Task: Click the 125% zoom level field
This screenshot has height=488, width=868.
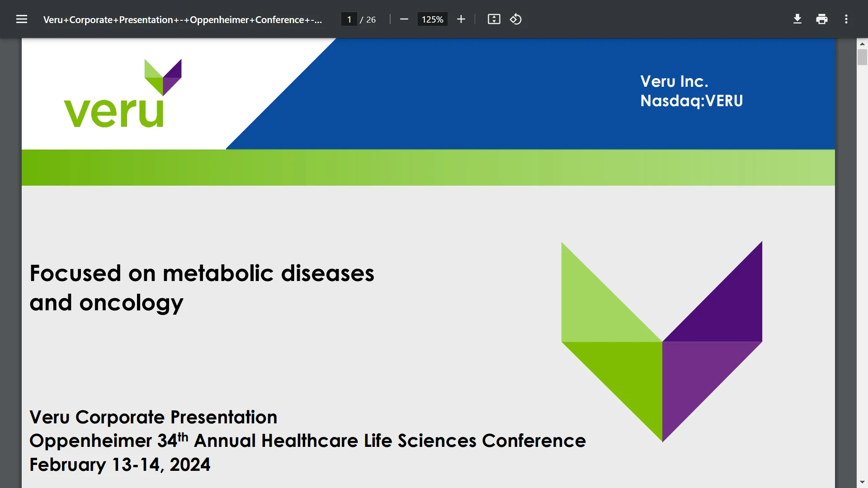Action: tap(433, 19)
